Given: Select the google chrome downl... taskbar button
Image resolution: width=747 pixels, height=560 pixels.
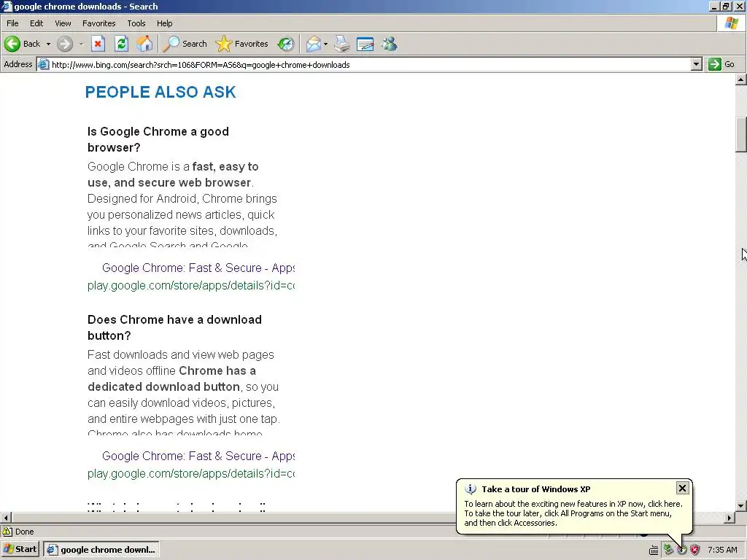Looking at the screenshot, I should click(101, 550).
